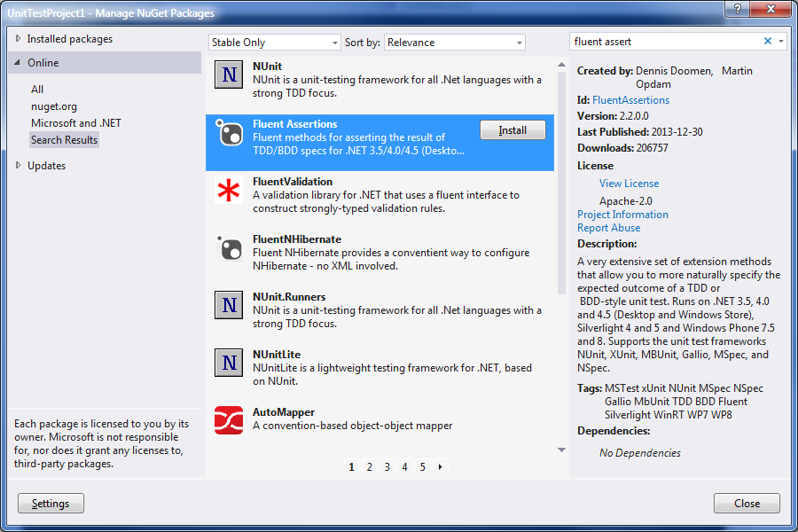Expand the Updates section
798x532 pixels.
point(42,165)
